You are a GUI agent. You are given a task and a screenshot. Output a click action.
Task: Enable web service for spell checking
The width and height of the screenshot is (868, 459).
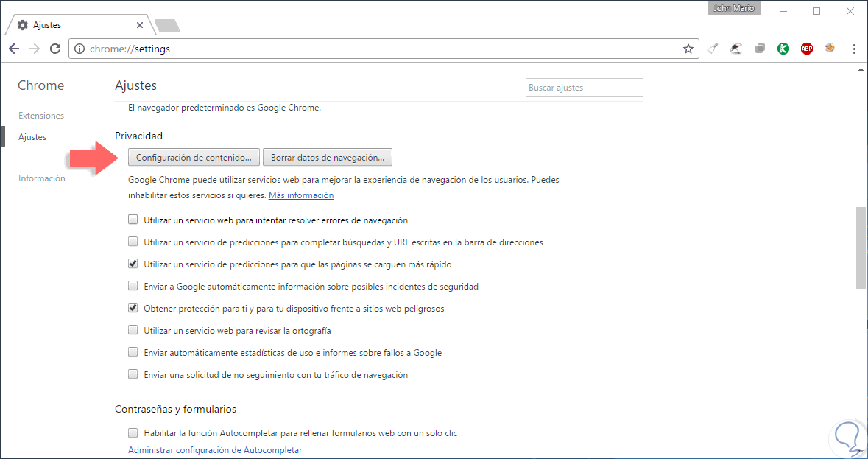133,330
